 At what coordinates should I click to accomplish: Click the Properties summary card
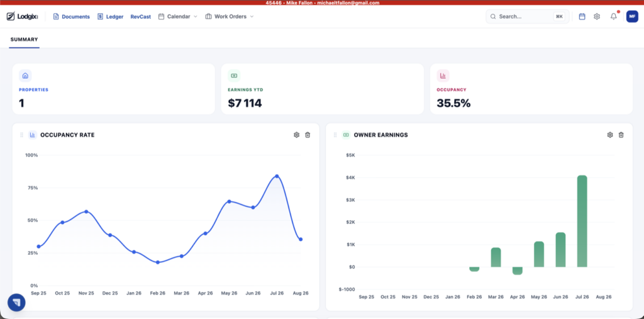(113, 89)
